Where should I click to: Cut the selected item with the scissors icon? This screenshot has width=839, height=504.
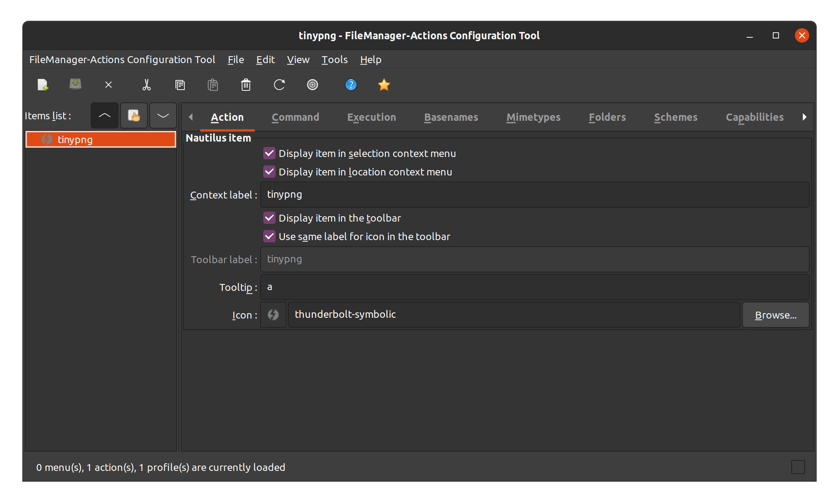tap(147, 85)
